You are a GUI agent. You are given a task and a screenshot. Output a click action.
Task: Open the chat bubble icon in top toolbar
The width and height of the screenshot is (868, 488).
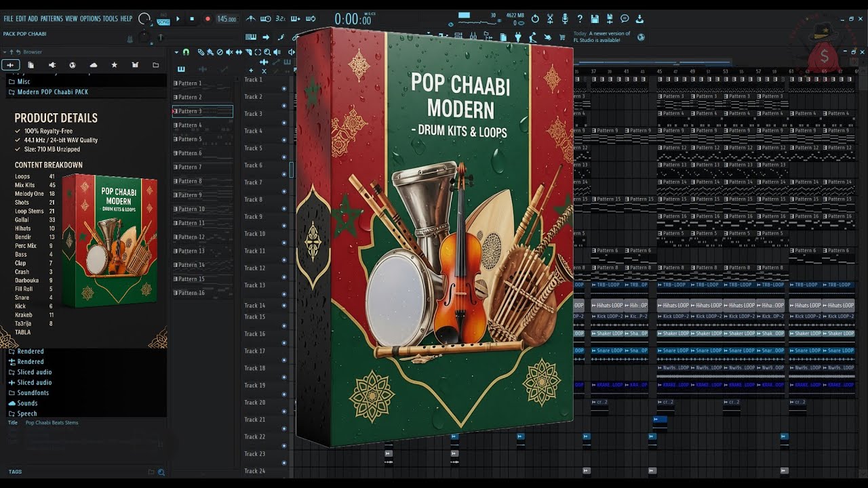(x=625, y=19)
